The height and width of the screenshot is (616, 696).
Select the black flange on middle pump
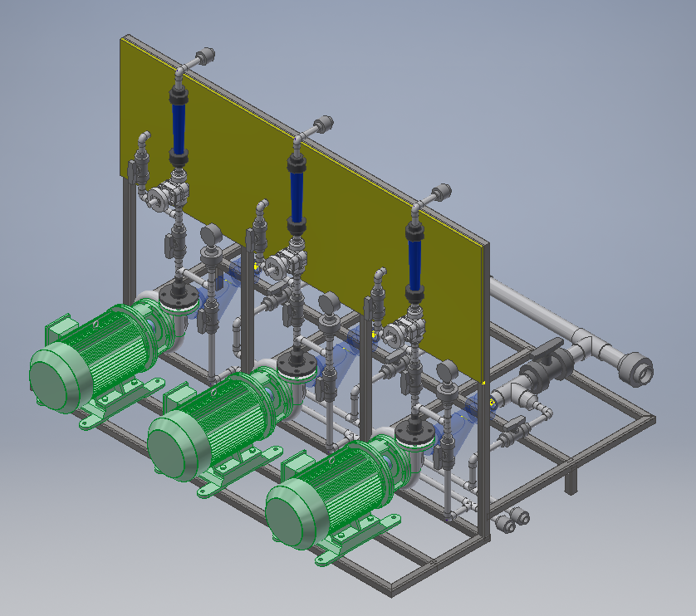coord(295,363)
